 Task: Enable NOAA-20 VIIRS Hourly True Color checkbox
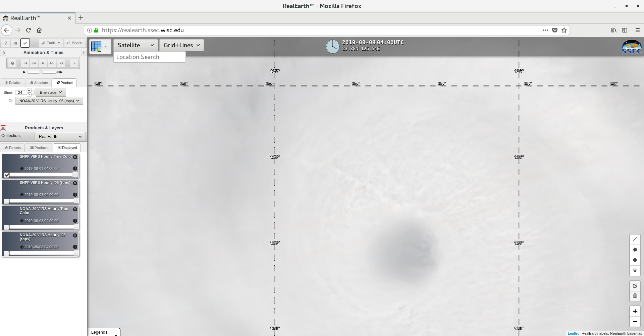tap(6, 227)
